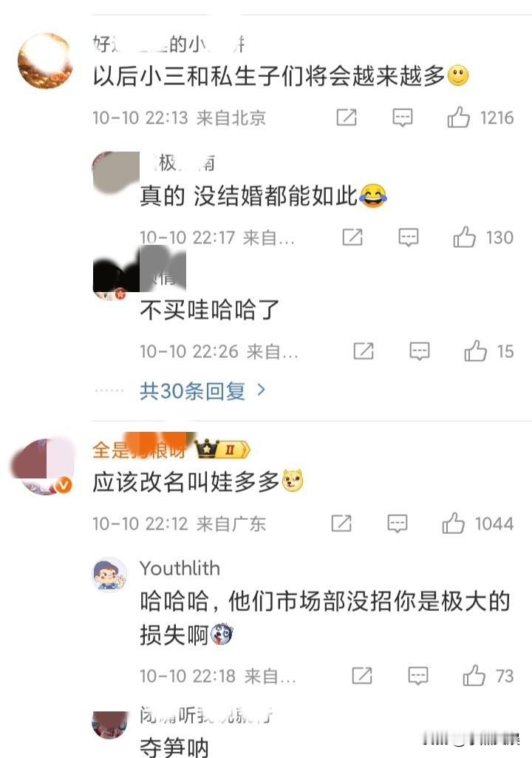This screenshot has width=532, height=758.
Task: Share the comment posted from Guangdong
Action: [341, 523]
